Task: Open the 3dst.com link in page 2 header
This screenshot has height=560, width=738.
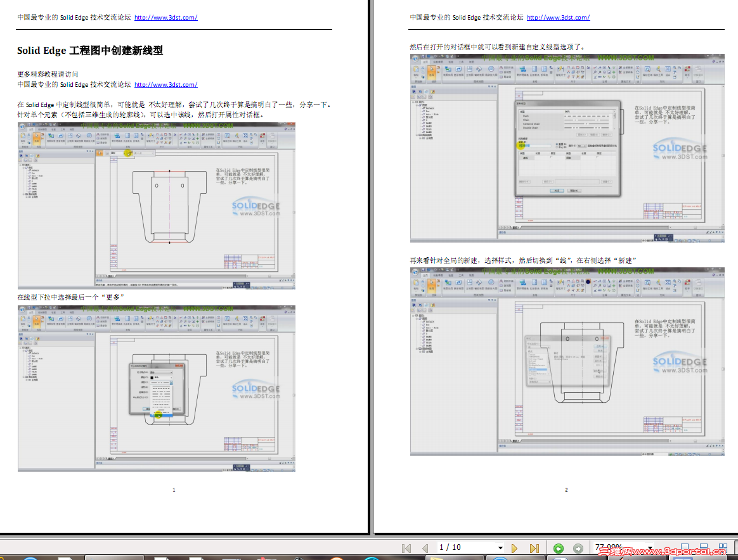Action: pyautogui.click(x=558, y=17)
